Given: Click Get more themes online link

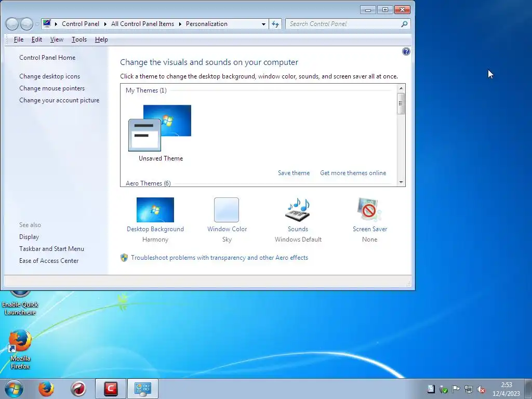Looking at the screenshot, I should pyautogui.click(x=353, y=173).
